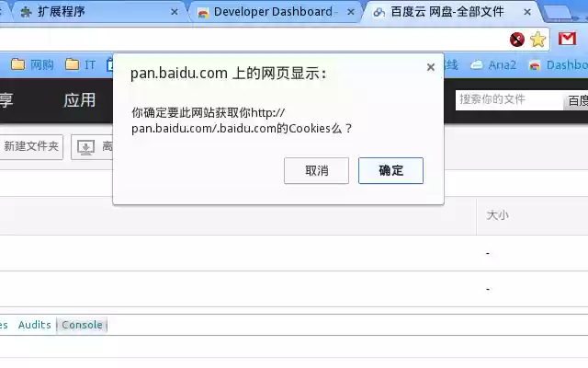Click the 百度 search button
Screen dimensions: 588x368
coord(576,100)
